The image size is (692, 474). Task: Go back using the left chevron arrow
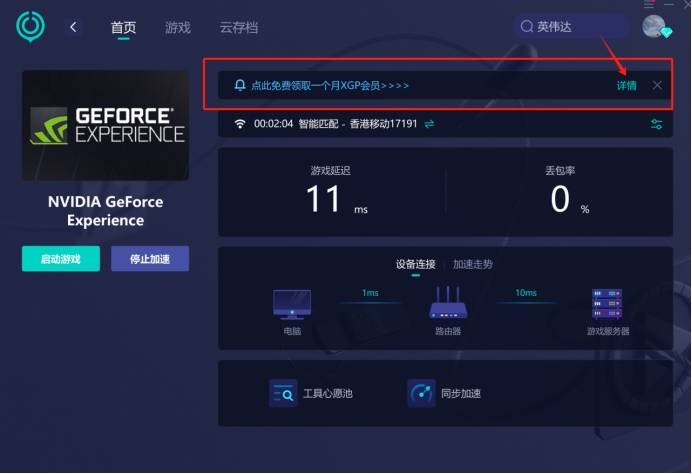(x=73, y=27)
